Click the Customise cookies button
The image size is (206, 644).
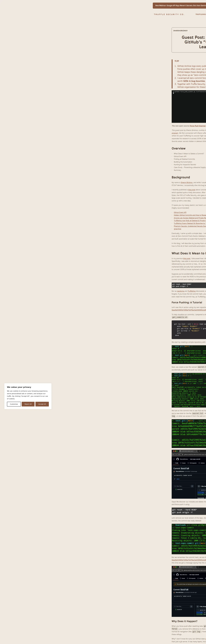tap(14, 404)
